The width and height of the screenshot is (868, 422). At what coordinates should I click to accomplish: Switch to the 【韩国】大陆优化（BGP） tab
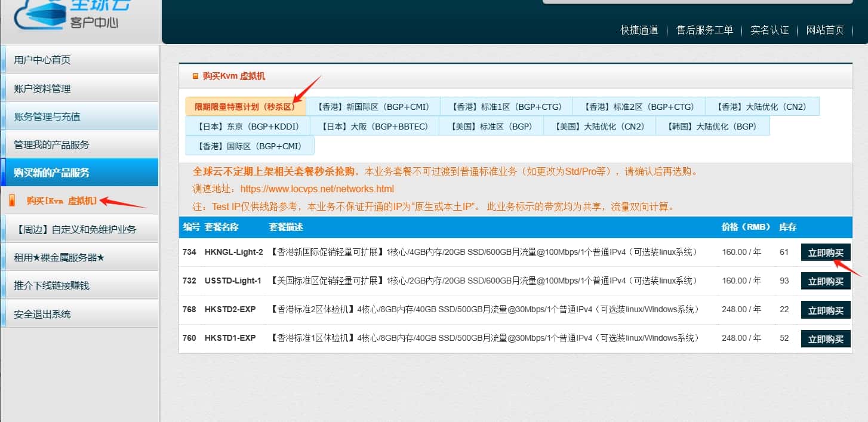click(713, 126)
